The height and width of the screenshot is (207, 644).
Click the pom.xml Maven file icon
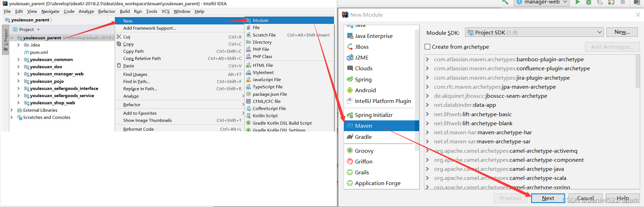click(x=26, y=52)
